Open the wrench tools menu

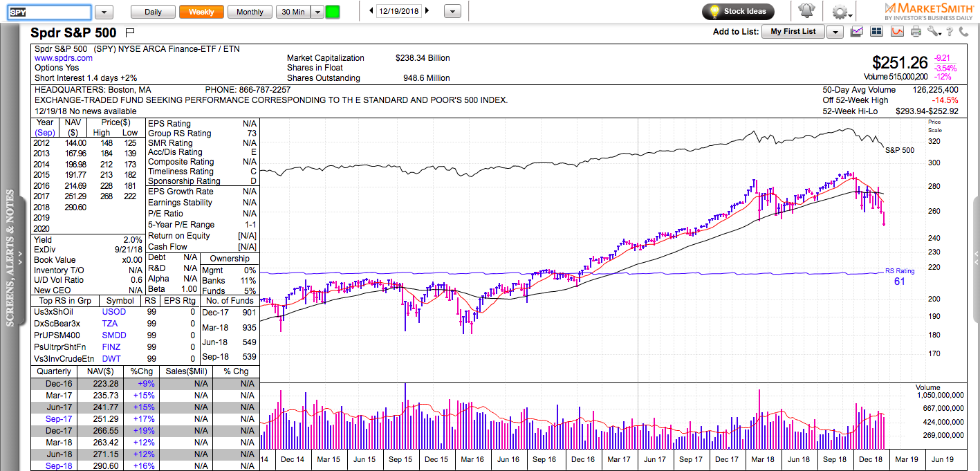[934, 31]
